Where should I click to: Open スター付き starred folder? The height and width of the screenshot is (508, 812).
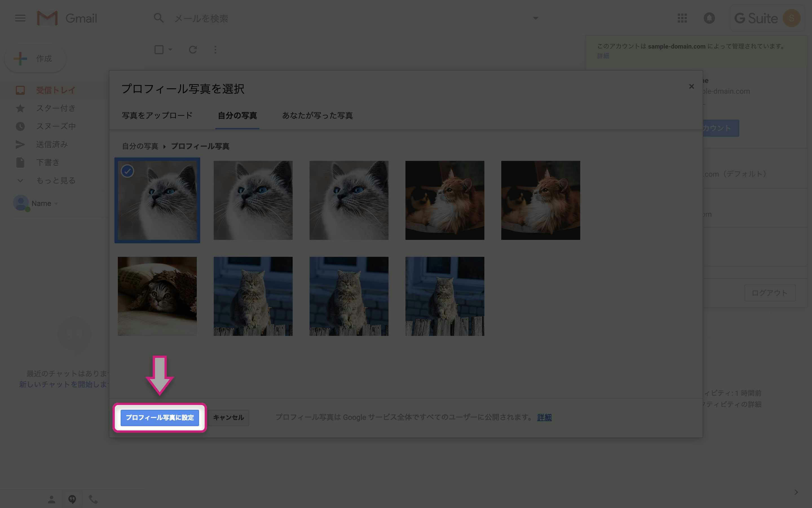55,108
